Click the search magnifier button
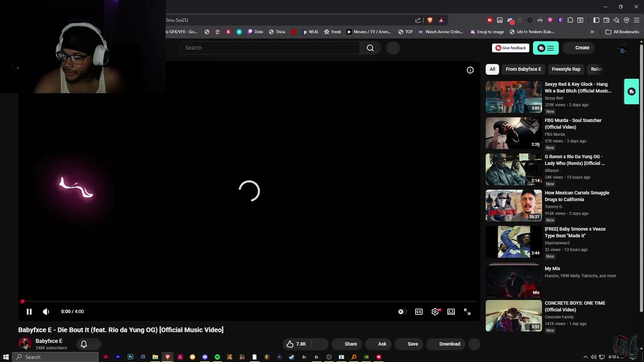The height and width of the screenshot is (362, 644). click(x=370, y=48)
